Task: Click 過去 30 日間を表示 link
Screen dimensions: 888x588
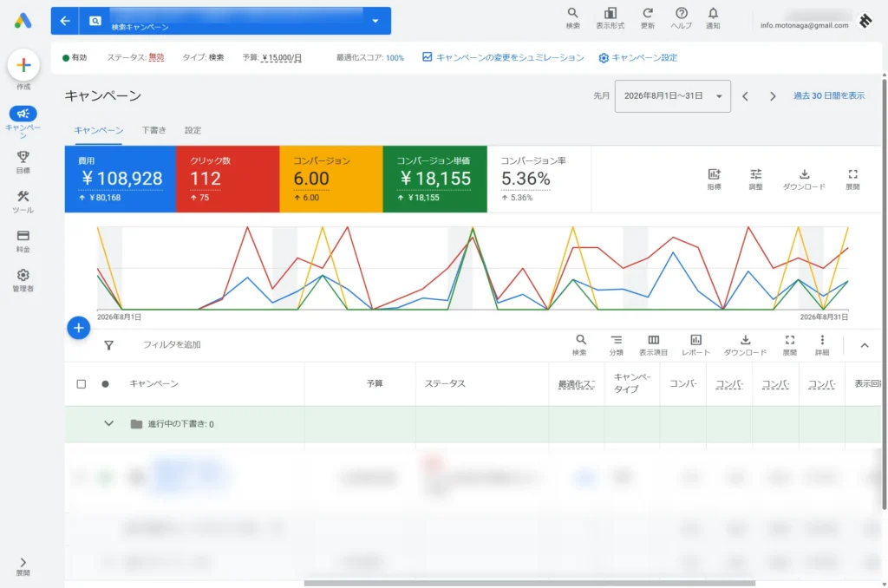Action: [x=828, y=95]
